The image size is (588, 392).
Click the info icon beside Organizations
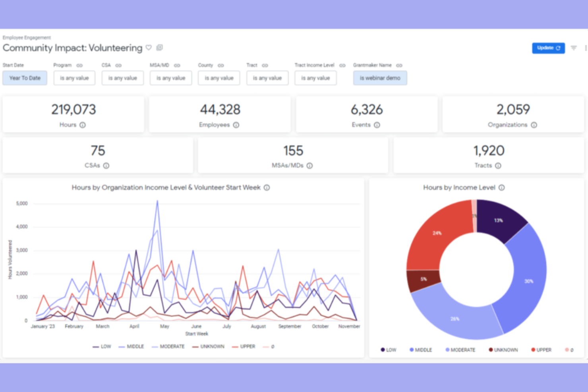click(x=534, y=125)
